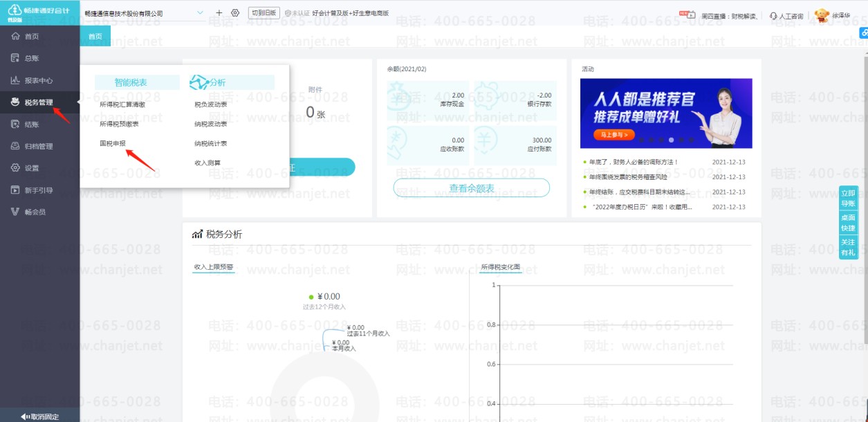Open the 徐泽华 user account menu
Viewport: 868px width, 422px height.
(x=840, y=15)
